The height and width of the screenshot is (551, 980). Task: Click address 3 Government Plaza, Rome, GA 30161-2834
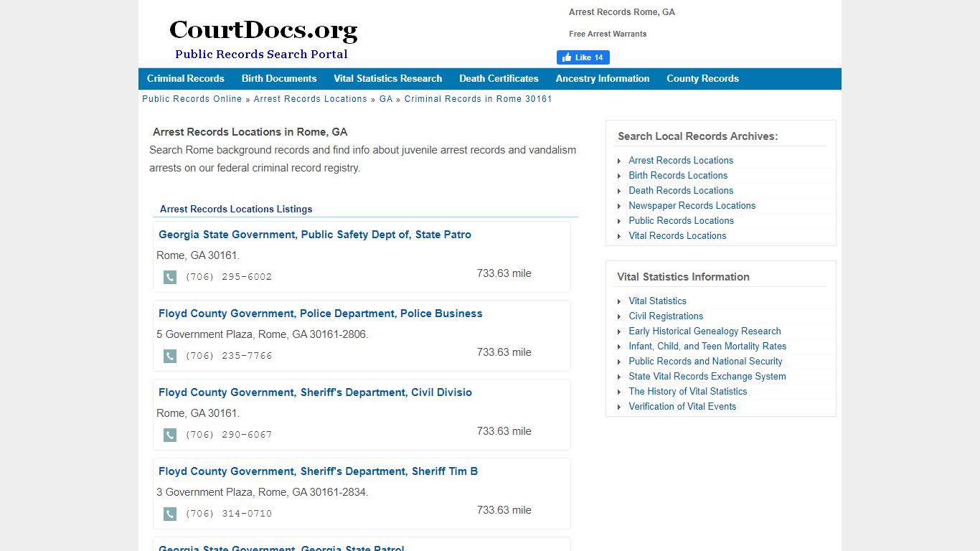[x=263, y=492]
